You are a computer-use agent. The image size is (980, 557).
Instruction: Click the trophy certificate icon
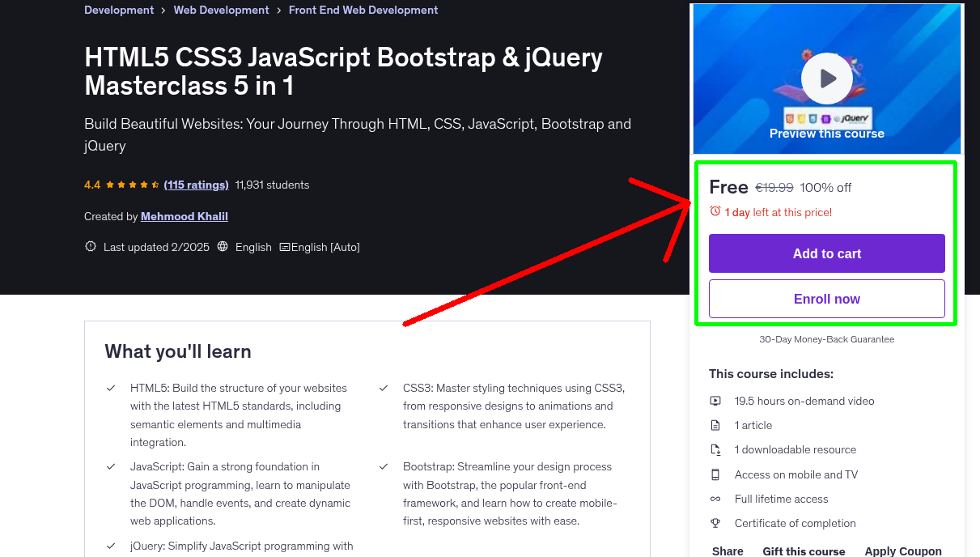coord(715,523)
